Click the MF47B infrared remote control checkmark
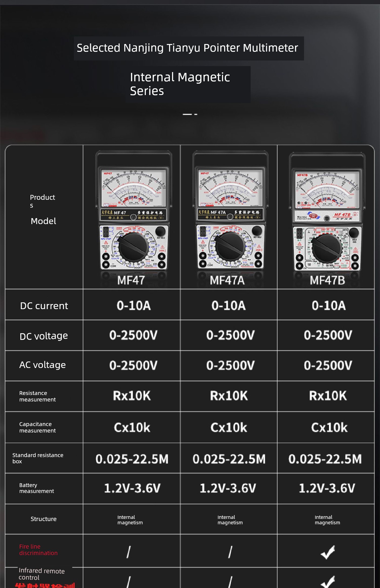The width and height of the screenshot is (380, 588). (328, 582)
